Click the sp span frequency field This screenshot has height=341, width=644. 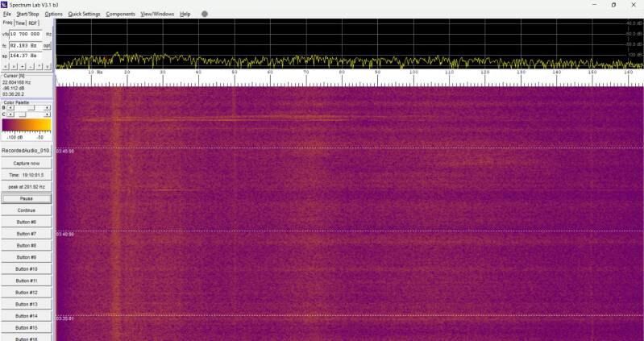[x=26, y=56]
